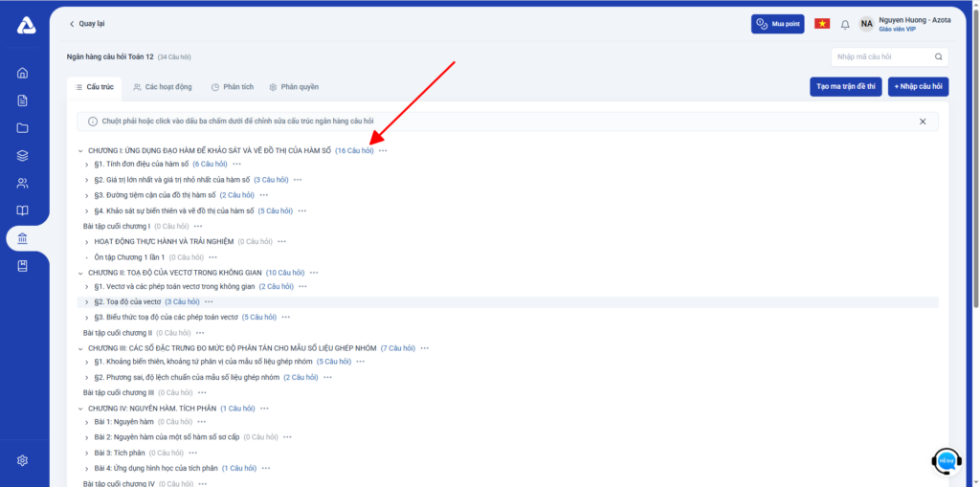This screenshot has height=487, width=980.
Task: Click the + Nhập câu hỏi button
Action: (x=918, y=87)
